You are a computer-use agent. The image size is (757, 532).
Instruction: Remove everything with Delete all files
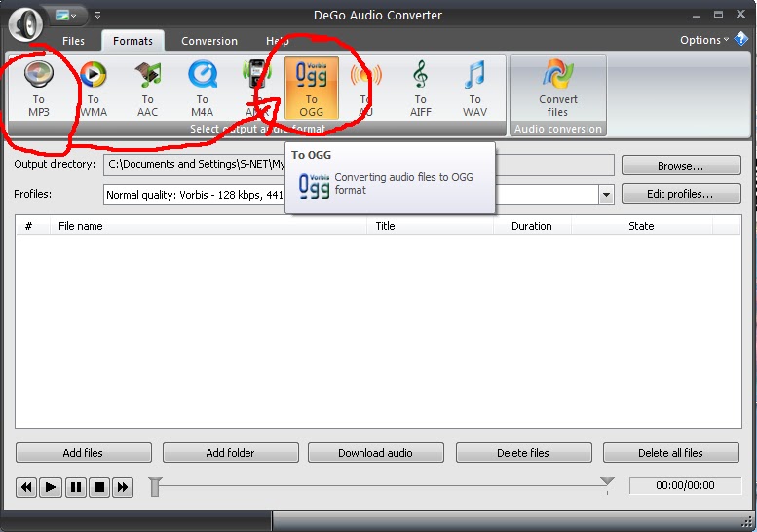(x=671, y=453)
